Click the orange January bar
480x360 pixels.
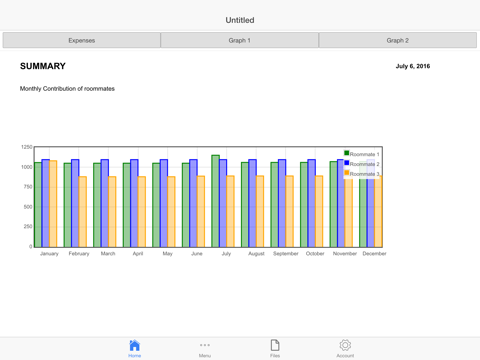(53, 204)
